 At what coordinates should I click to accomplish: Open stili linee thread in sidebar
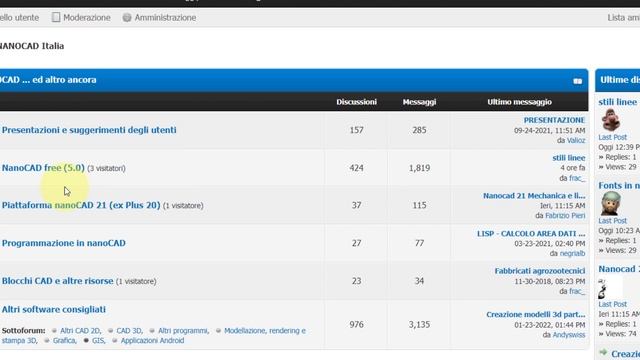[x=618, y=102]
